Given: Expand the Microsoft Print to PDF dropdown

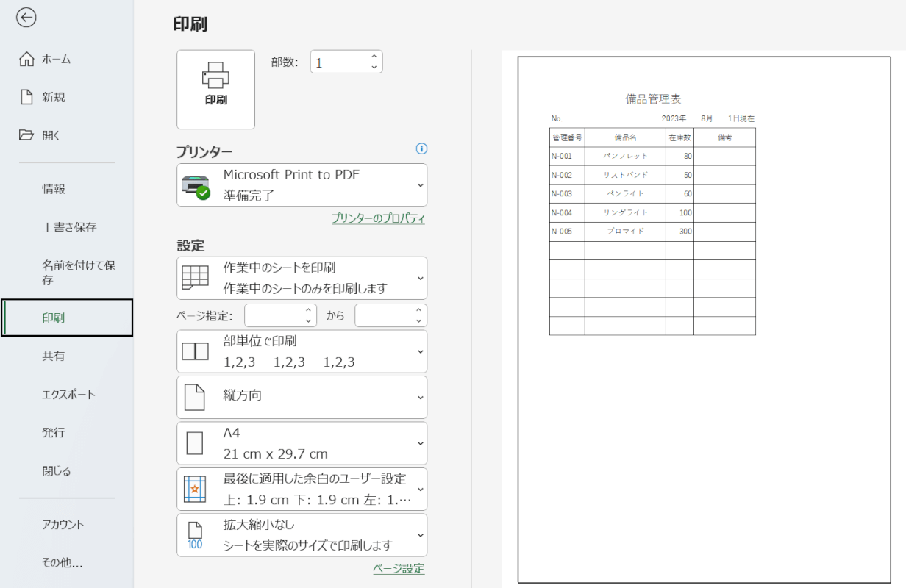Looking at the screenshot, I should [x=420, y=184].
